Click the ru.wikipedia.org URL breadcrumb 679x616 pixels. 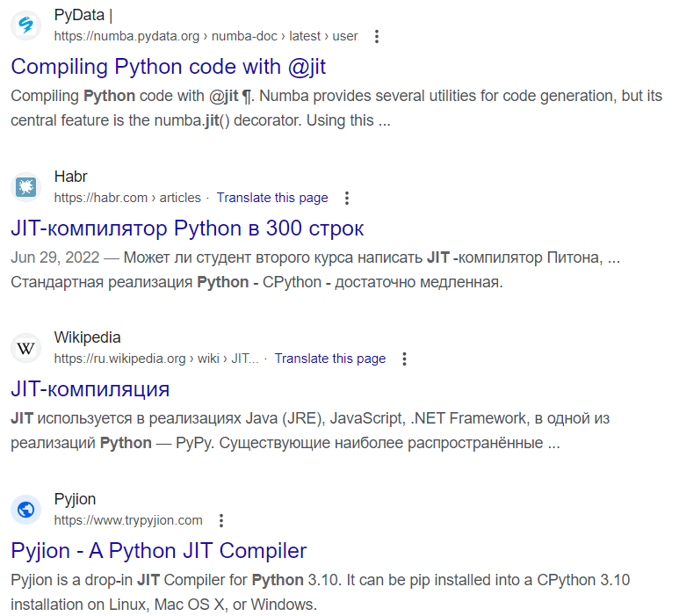[x=155, y=359]
